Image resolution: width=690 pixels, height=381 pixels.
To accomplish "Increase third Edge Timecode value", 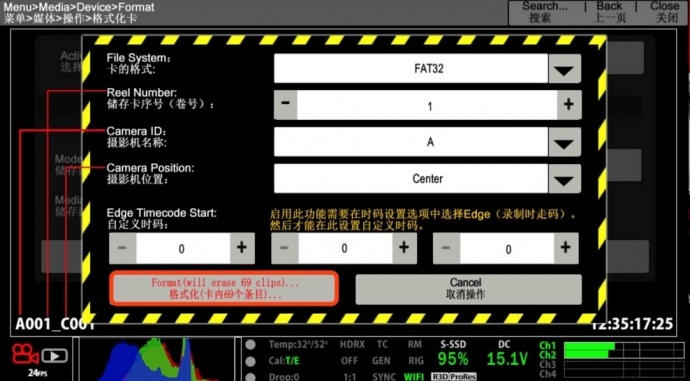I will click(x=565, y=248).
